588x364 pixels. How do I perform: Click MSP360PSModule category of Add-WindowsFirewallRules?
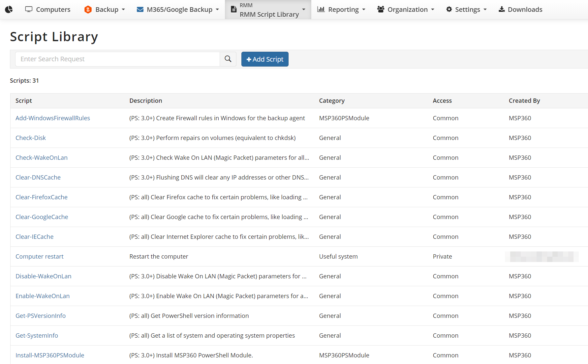[x=344, y=118]
